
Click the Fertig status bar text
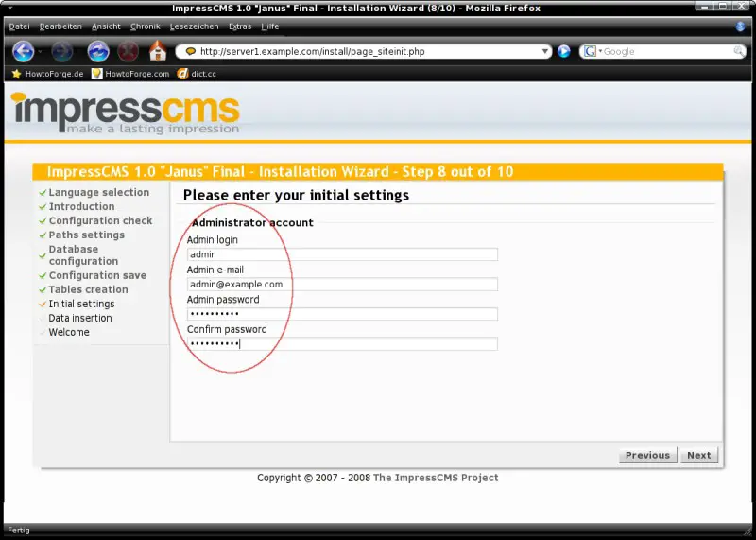pos(18,531)
